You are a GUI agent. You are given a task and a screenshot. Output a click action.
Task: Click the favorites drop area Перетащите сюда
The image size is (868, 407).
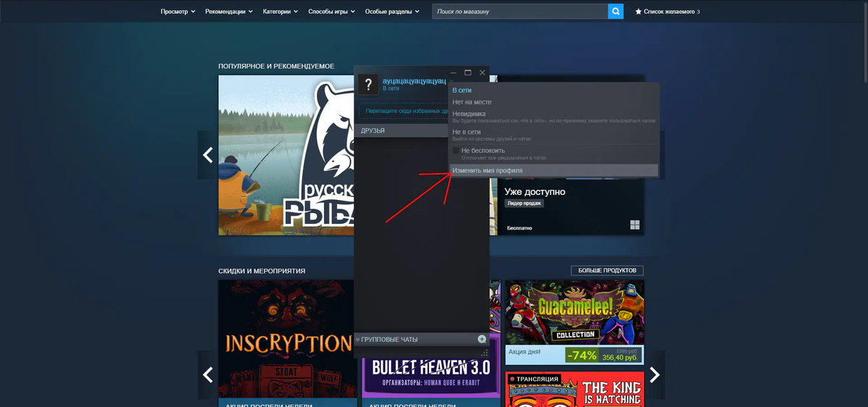(x=405, y=112)
